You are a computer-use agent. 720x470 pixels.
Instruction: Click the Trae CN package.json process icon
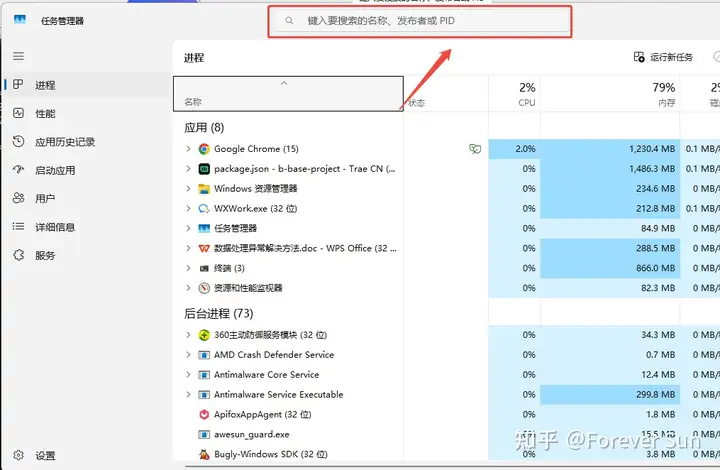pos(204,169)
